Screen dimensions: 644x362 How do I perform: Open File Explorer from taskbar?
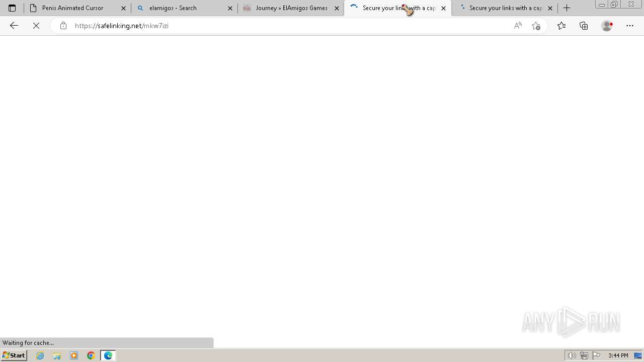(57, 355)
